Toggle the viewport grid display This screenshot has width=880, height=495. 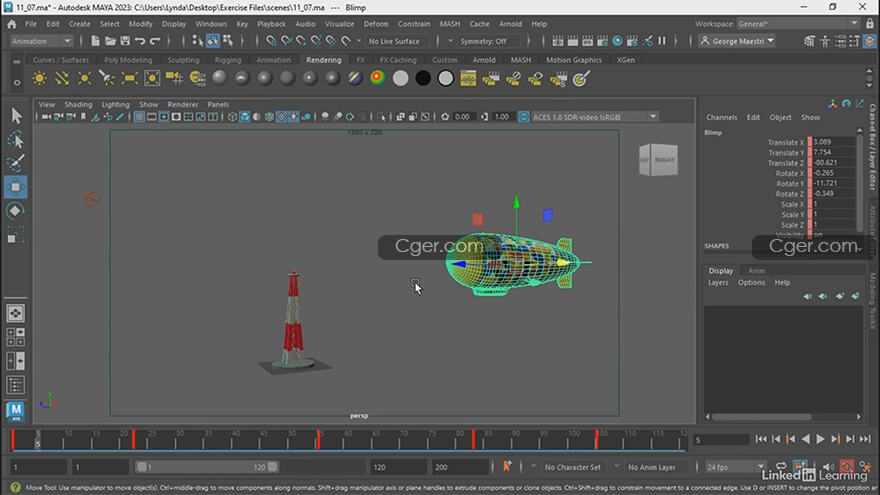(139, 117)
